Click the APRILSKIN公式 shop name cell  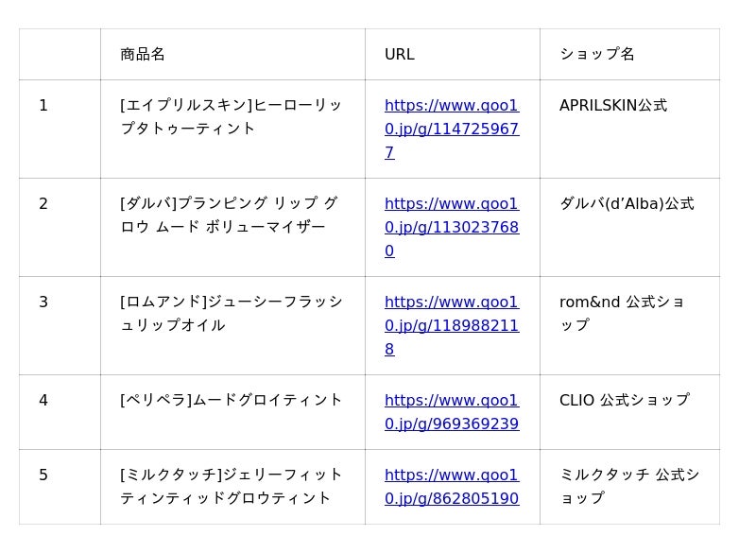point(629,129)
